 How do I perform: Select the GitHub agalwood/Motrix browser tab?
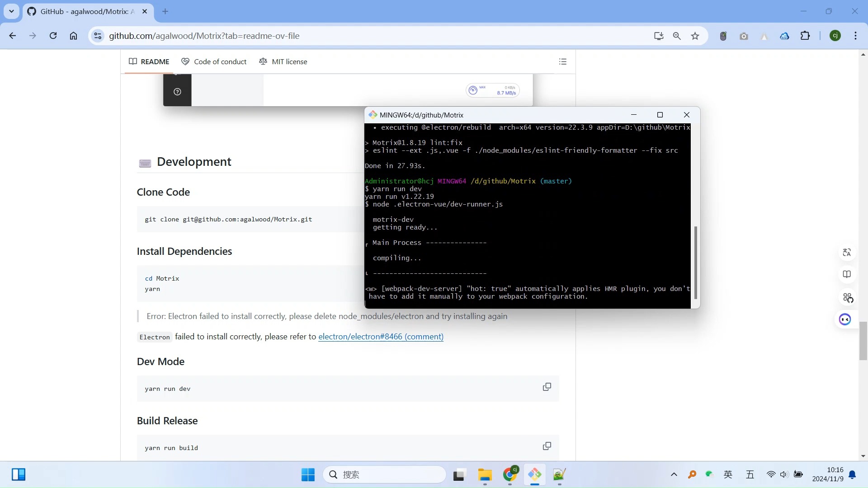(x=87, y=11)
